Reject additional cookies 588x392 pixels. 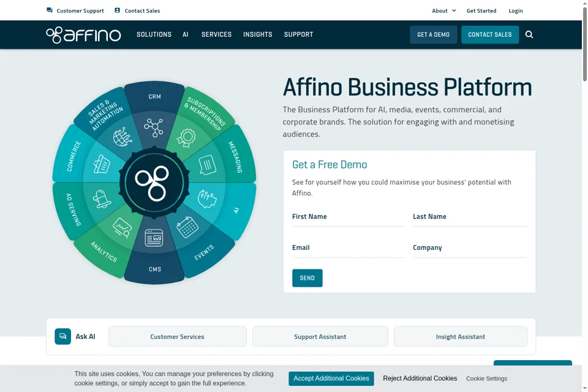(420, 379)
